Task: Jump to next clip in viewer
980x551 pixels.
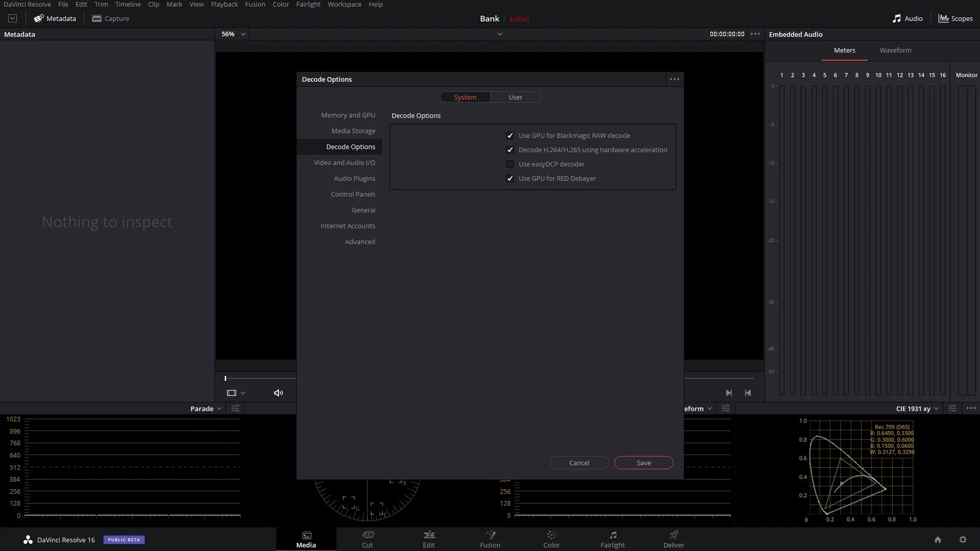Action: 729,393
